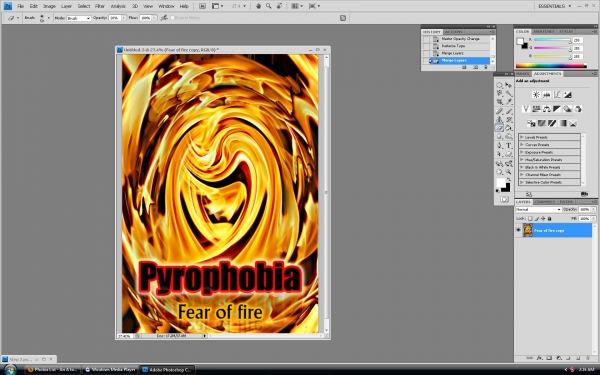
Task: Open the File menu
Action: click(21, 6)
